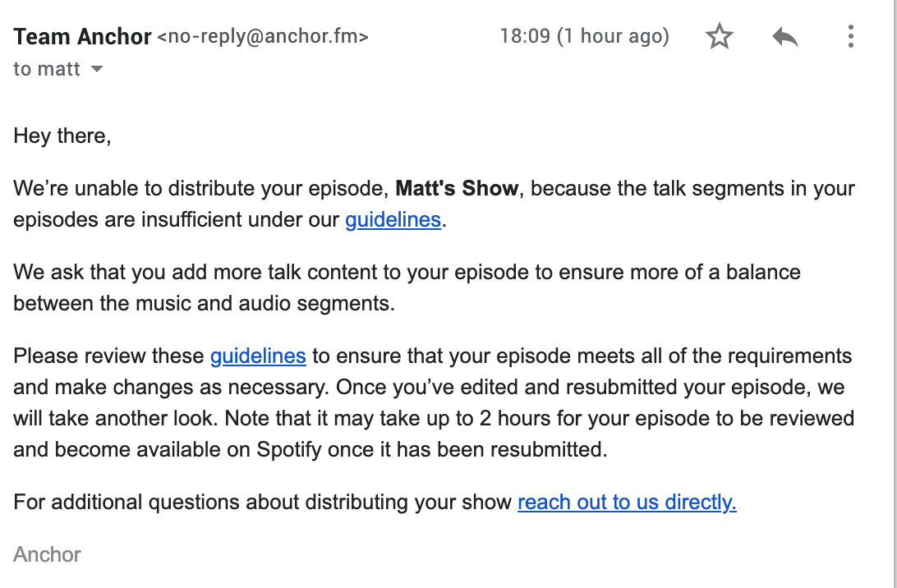The image size is (897, 588).
Task: Click the bold "Matt's Show" episode name
Action: (x=457, y=189)
